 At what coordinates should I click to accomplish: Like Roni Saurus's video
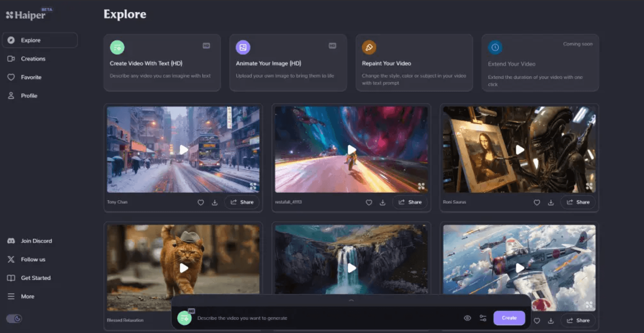(x=537, y=202)
